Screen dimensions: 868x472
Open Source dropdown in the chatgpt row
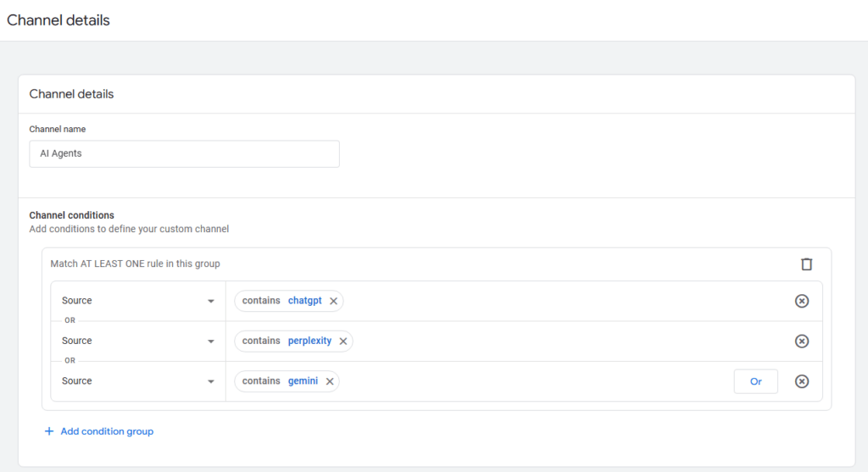138,301
